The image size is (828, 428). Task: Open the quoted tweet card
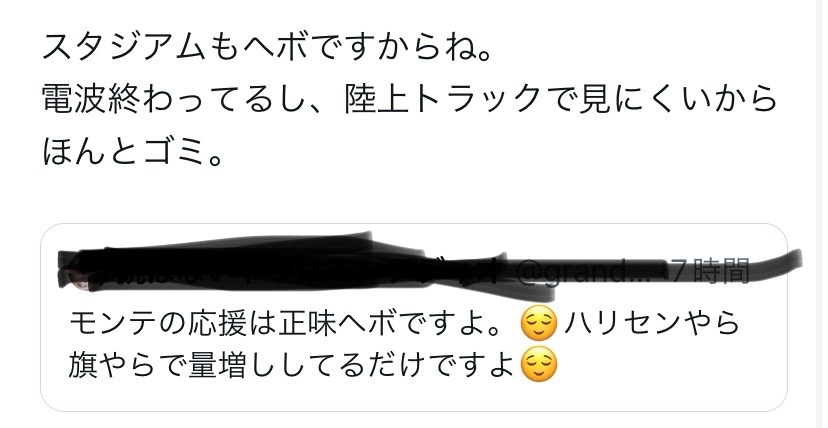coord(413,318)
